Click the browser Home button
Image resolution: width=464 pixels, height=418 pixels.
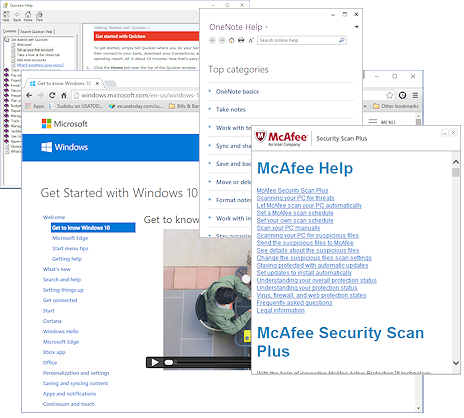pyautogui.click(x=64, y=95)
